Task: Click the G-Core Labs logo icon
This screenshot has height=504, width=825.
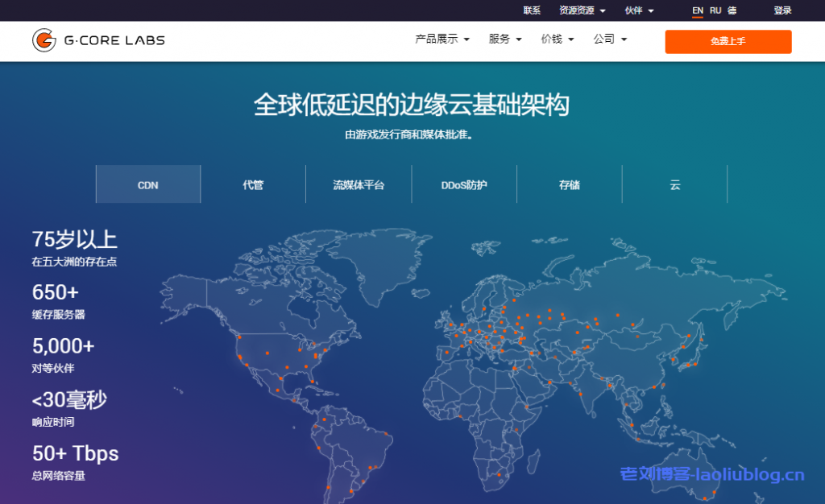Action: [44, 40]
